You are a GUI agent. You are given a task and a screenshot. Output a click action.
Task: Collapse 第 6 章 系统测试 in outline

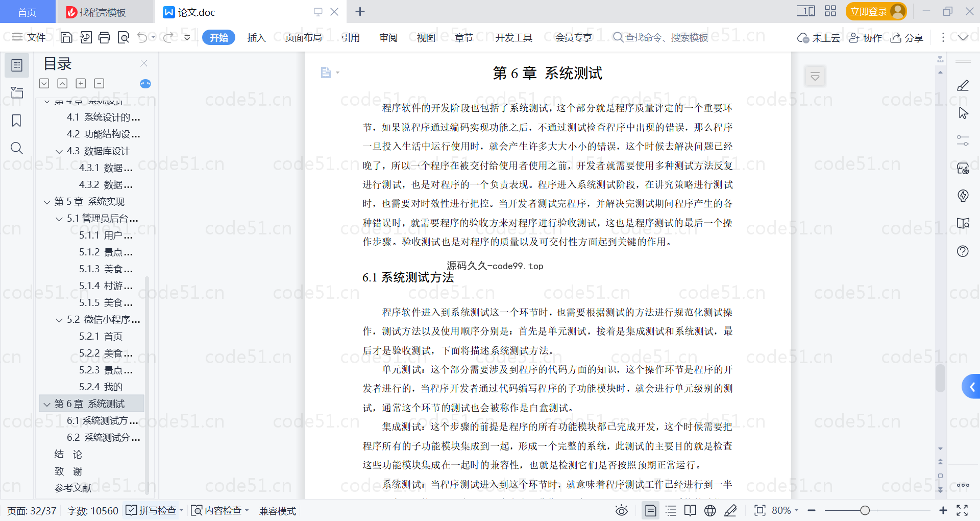click(47, 404)
